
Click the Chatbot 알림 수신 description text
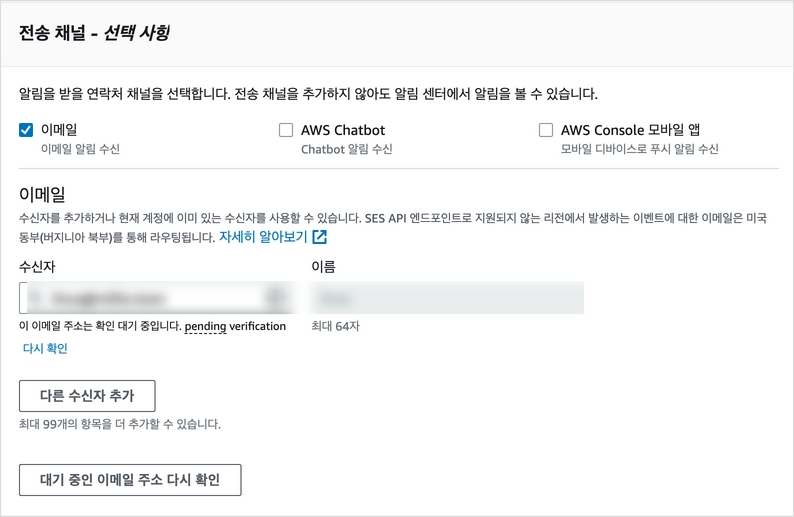coord(346,149)
